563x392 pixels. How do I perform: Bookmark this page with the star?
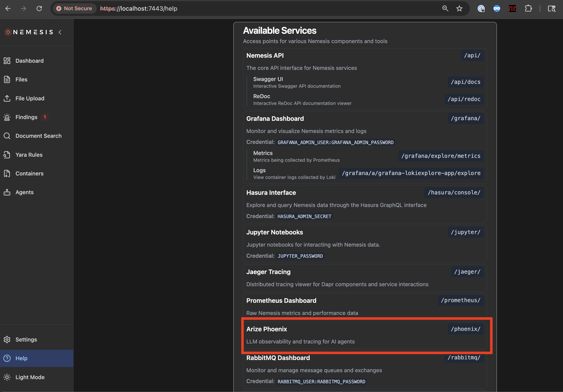pyautogui.click(x=459, y=8)
